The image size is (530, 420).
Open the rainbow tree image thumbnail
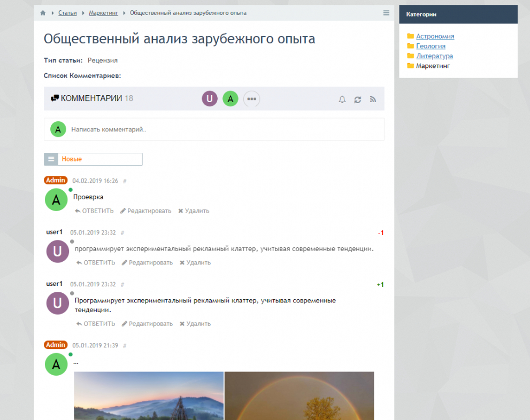point(299,396)
